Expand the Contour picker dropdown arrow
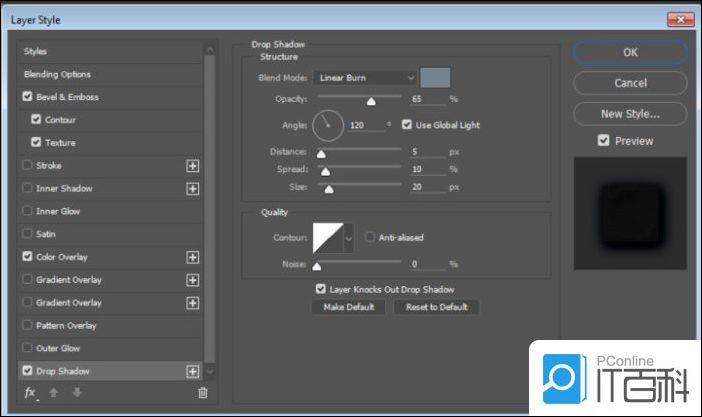This screenshot has width=702, height=417. 349,238
